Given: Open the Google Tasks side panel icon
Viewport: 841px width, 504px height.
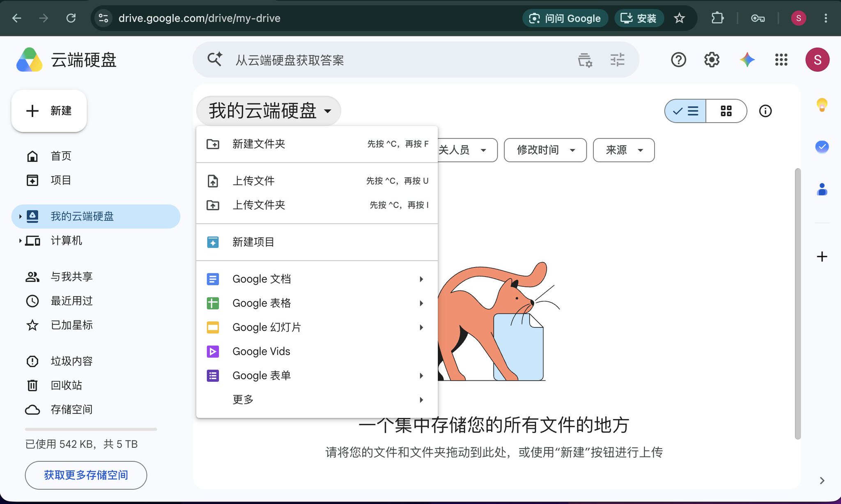Looking at the screenshot, I should point(822,147).
